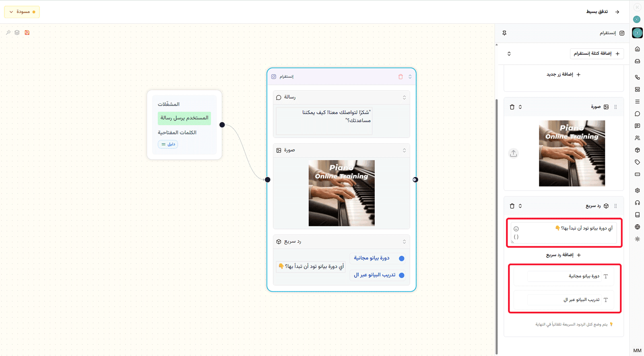Collapse the صورة section in the node

[x=404, y=150]
